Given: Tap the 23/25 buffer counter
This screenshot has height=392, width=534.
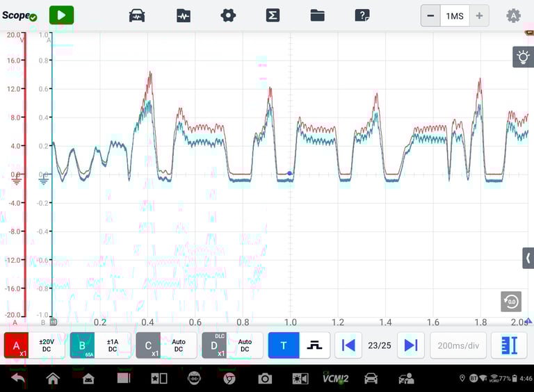Looking at the screenshot, I should 380,345.
